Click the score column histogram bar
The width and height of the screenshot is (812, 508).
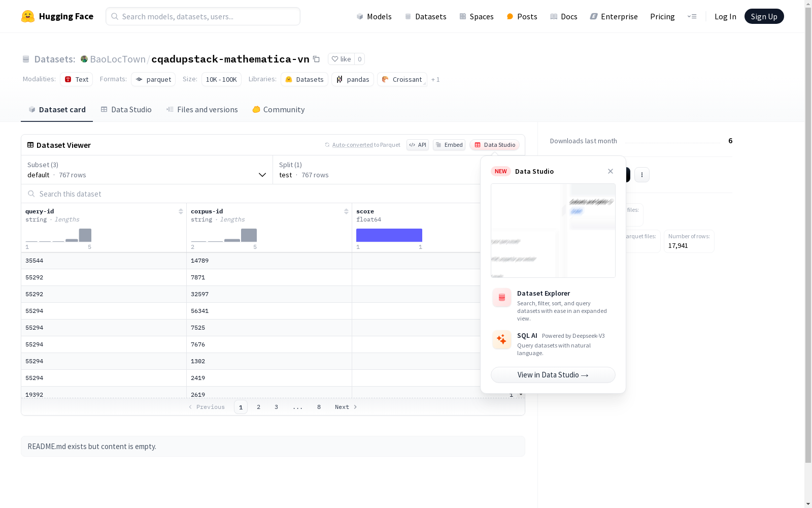[x=389, y=235]
